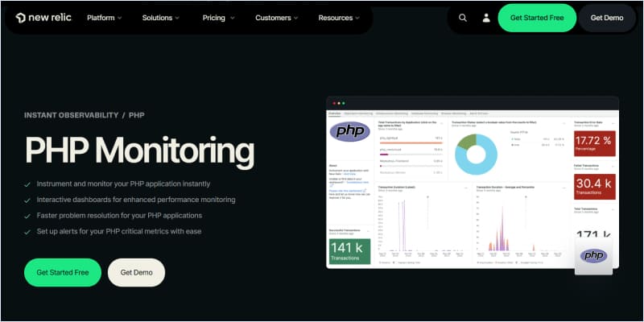Viewport: 644px width, 322px height.
Task: Open the search magnifier icon
Action: (x=462, y=18)
